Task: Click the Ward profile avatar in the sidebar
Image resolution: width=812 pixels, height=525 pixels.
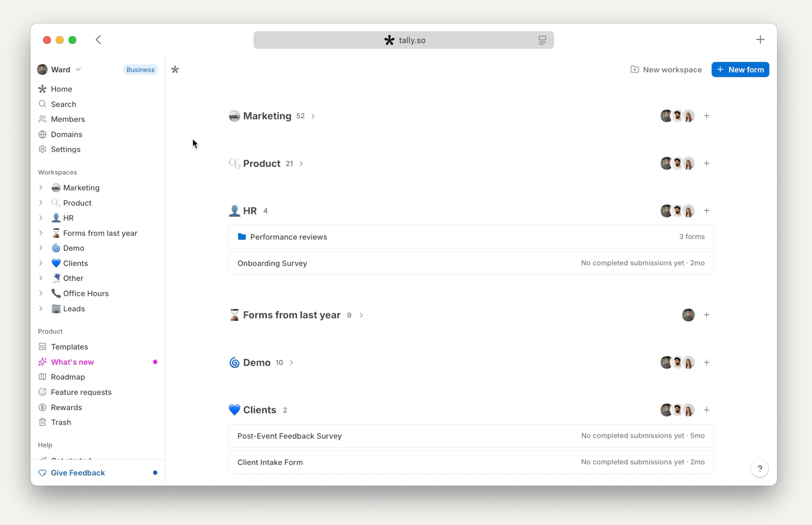Action: tap(42, 70)
